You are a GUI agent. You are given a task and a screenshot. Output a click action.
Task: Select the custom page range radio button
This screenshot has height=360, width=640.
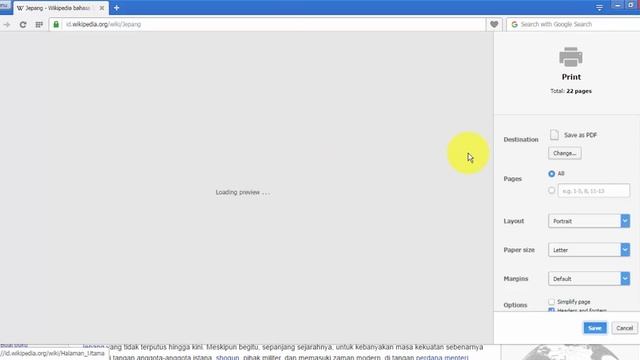(551, 191)
